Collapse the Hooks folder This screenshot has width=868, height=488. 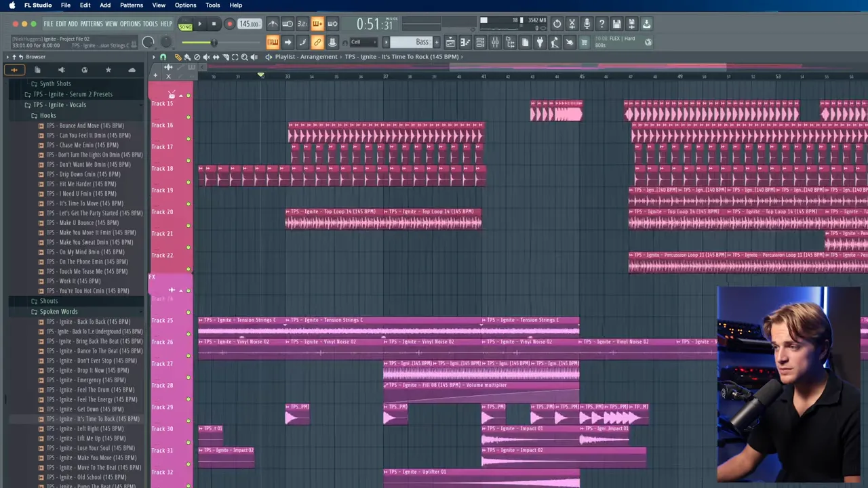click(x=47, y=115)
